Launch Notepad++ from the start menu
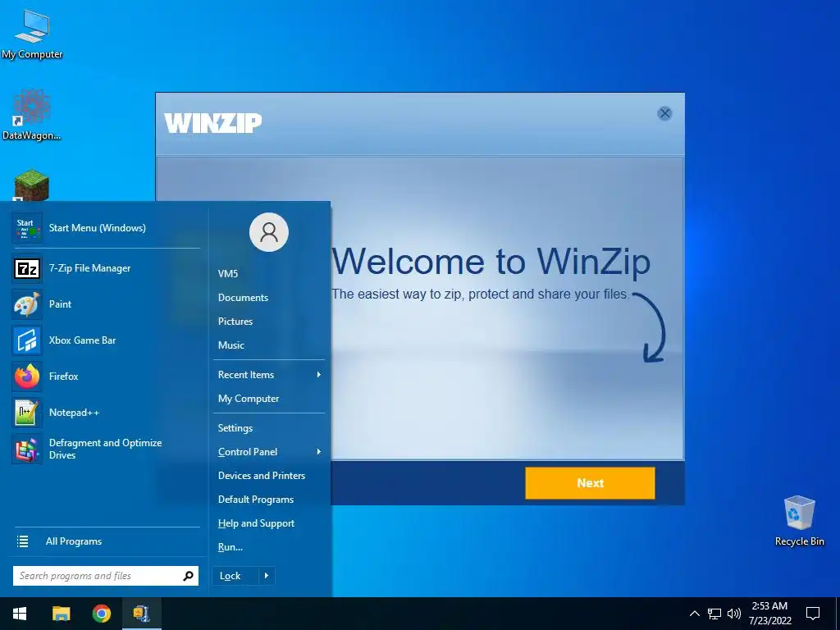840x630 pixels. pos(106,413)
